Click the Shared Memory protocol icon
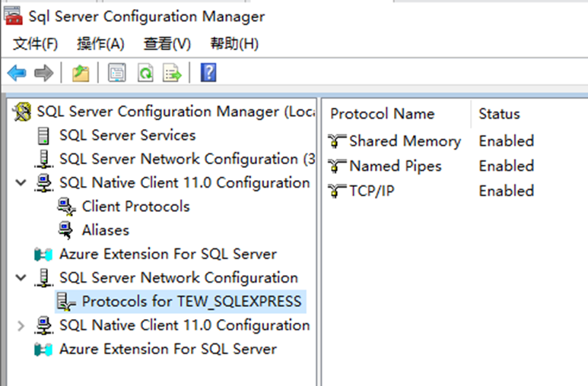 [337, 141]
